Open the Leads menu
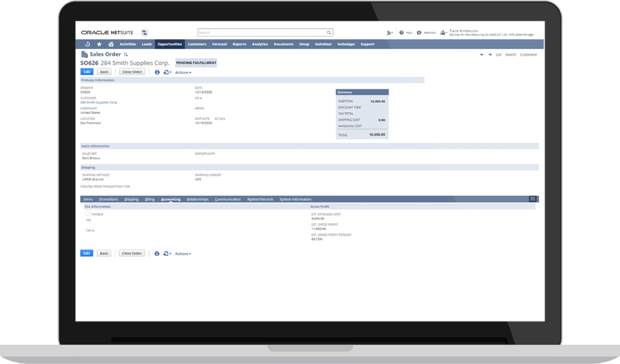Image resolution: width=620 pixels, height=364 pixels. pos(147,44)
